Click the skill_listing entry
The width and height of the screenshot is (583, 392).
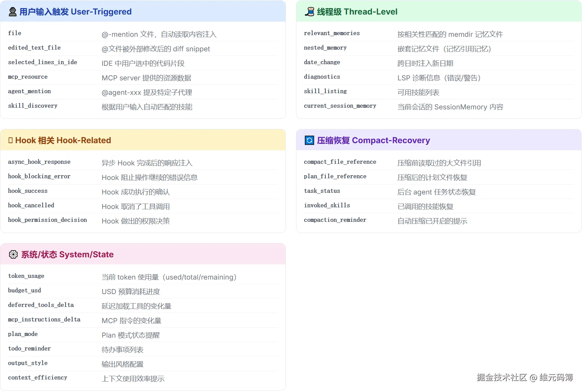pyautogui.click(x=325, y=92)
